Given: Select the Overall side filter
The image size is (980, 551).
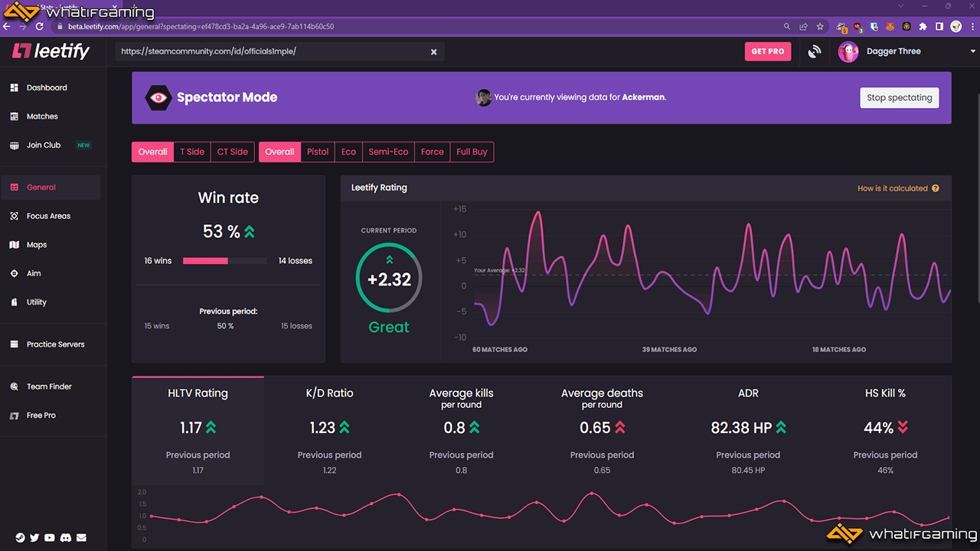Looking at the screenshot, I should click(x=152, y=152).
